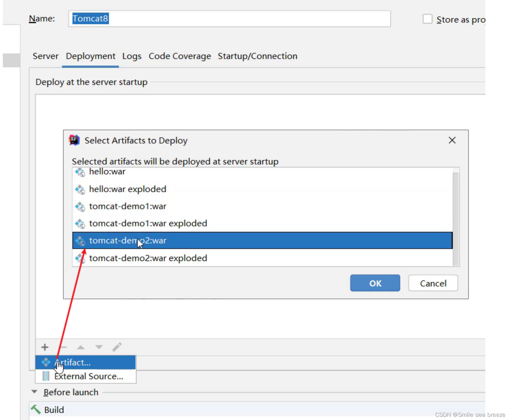Switch to the Logs tab
This screenshot has width=510, height=420.
coord(132,56)
